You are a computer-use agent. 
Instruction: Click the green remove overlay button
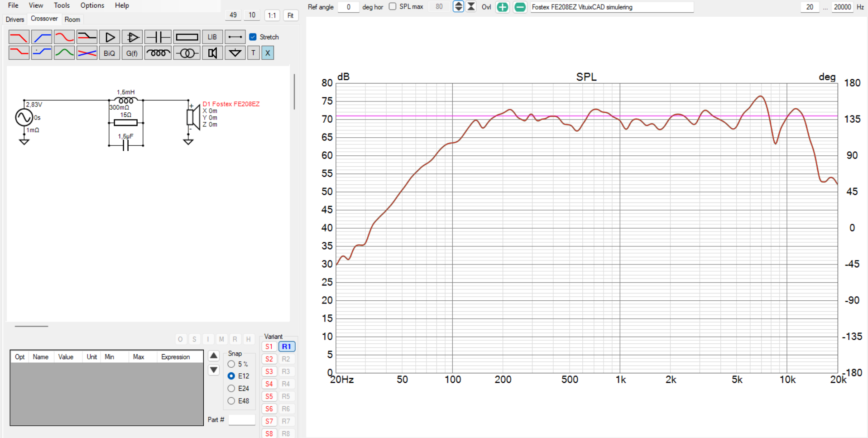click(x=520, y=7)
